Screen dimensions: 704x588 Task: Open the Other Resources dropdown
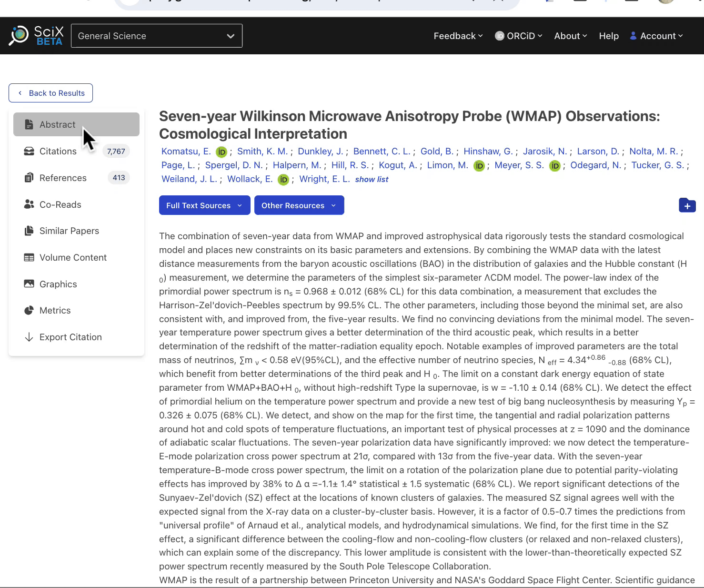tap(299, 205)
